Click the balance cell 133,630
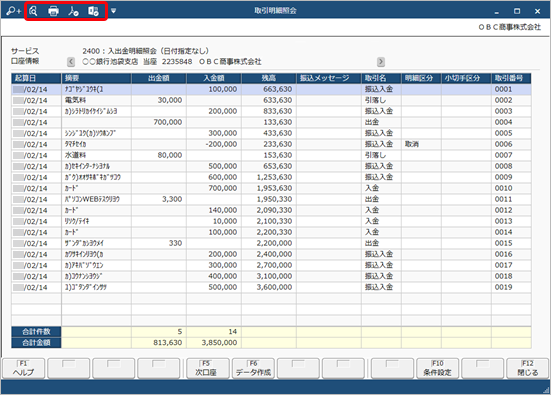The height and width of the screenshot is (395, 551). 269,122
